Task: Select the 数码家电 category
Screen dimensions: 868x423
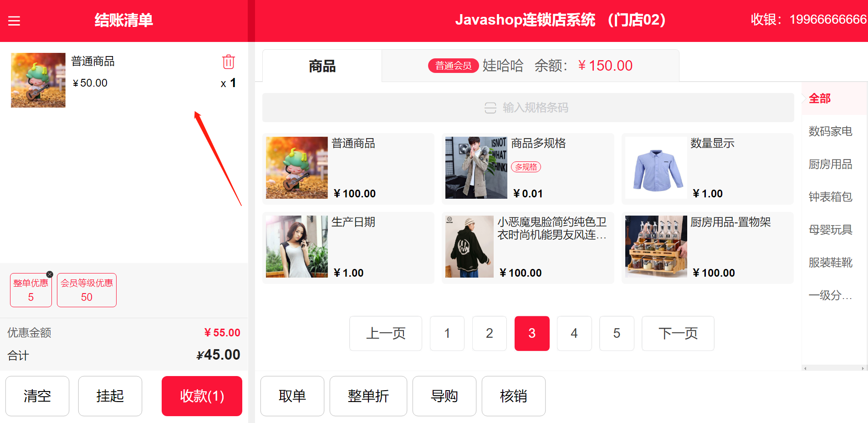Action: (x=830, y=131)
